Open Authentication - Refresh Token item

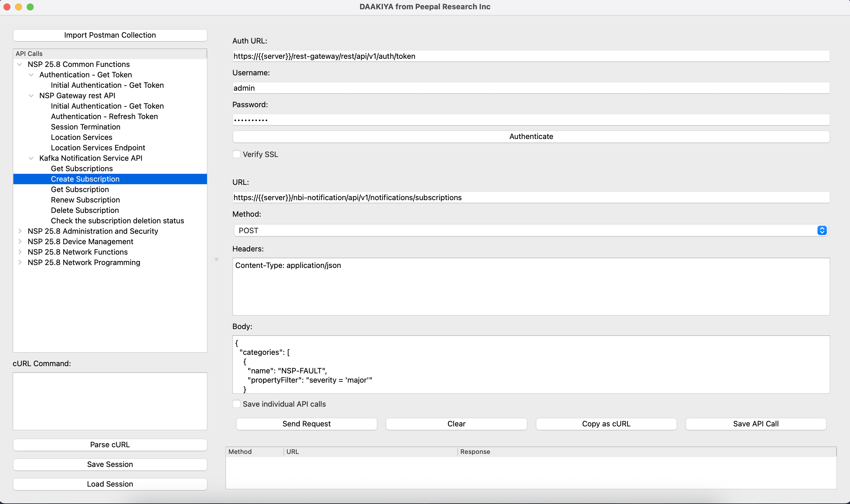(x=104, y=116)
